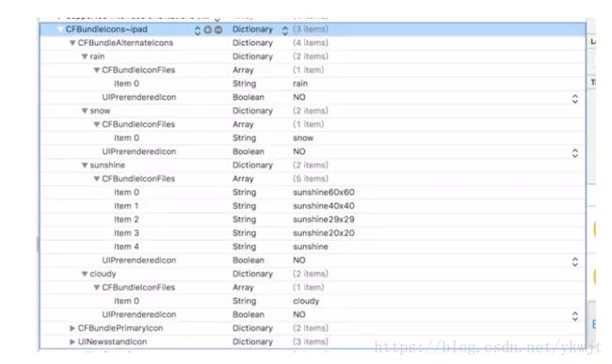Click '(4 items)' value of CFBundleAlternateIcons
The width and height of the screenshot is (612, 364).
pyautogui.click(x=311, y=43)
